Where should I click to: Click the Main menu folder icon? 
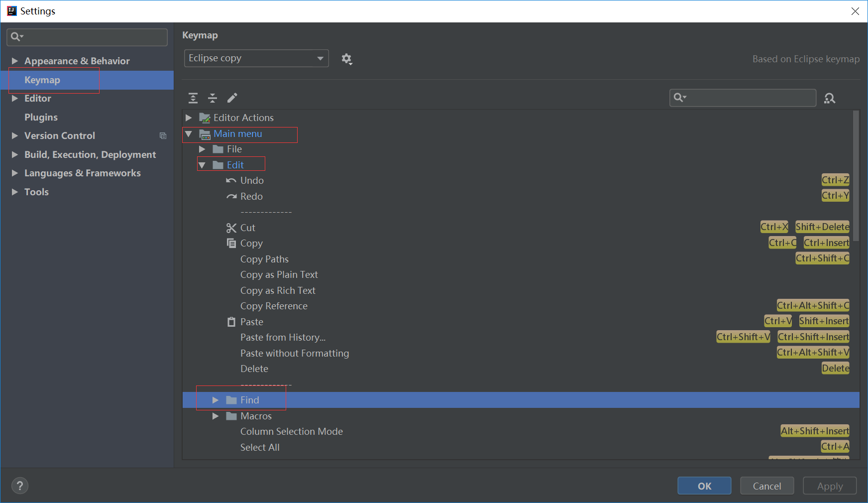tap(205, 134)
